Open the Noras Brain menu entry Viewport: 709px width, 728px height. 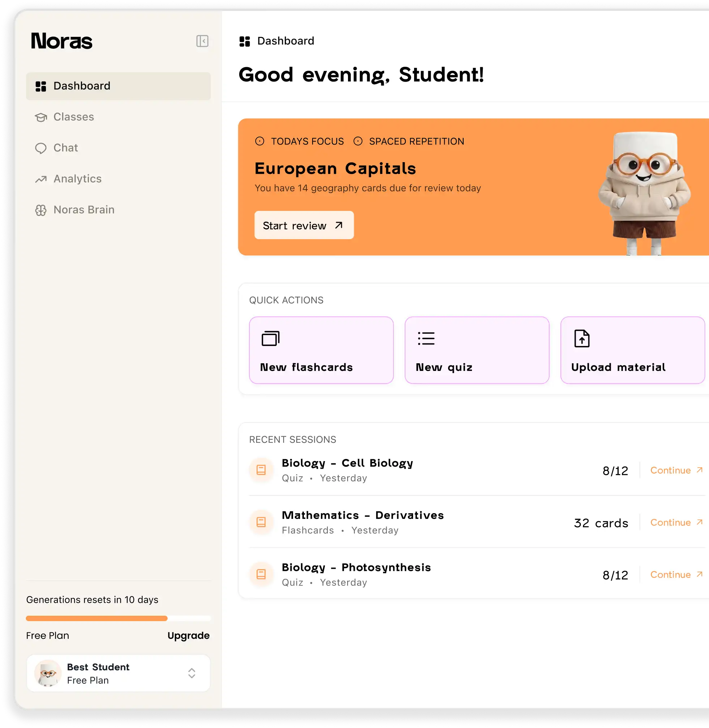point(84,210)
